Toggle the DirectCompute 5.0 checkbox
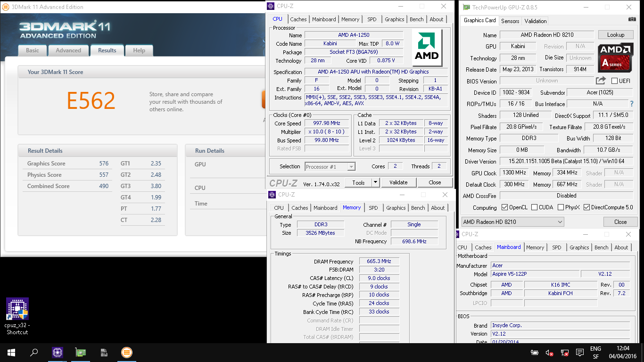The height and width of the screenshot is (362, 644). (587, 207)
